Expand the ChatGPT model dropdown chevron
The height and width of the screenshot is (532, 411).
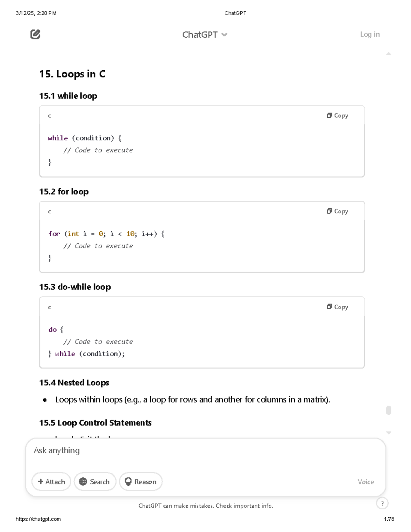pos(225,35)
